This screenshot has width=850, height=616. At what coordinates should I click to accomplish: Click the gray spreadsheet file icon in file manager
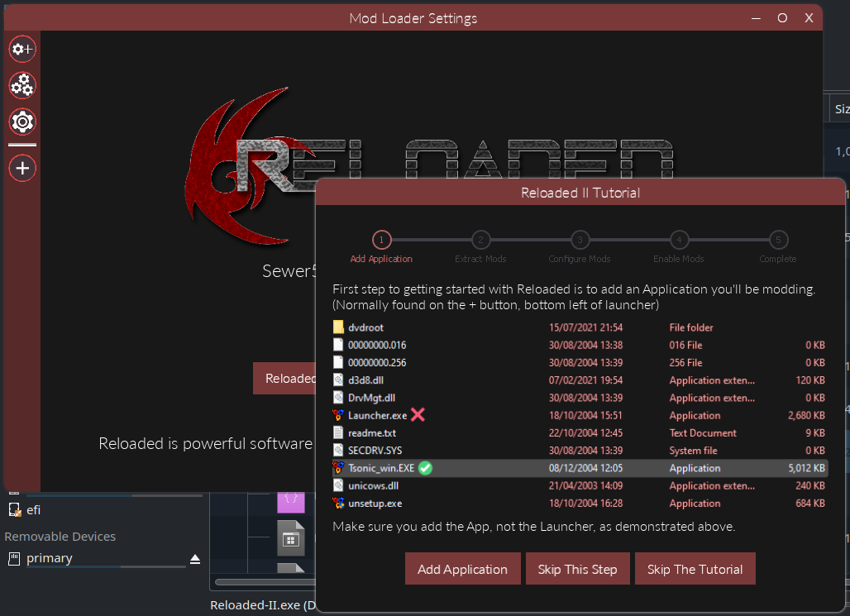pyautogui.click(x=290, y=538)
